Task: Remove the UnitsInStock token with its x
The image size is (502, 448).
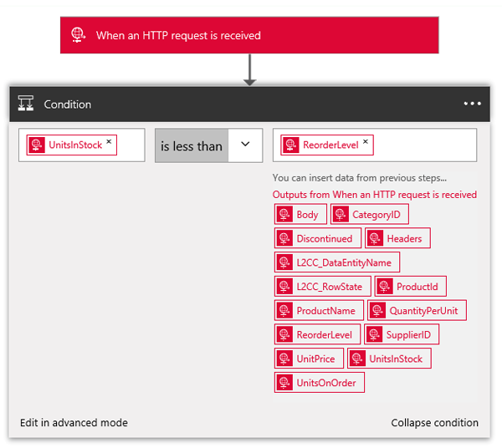Action: 110,143
